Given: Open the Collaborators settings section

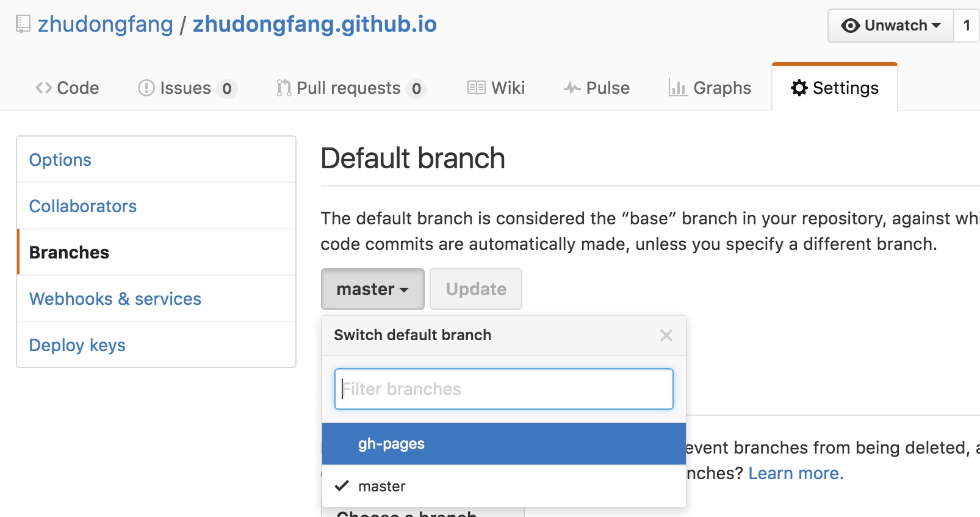Looking at the screenshot, I should (x=83, y=206).
